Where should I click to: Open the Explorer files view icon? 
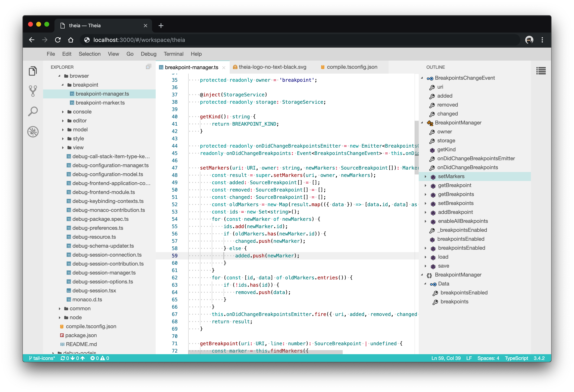pos(33,71)
